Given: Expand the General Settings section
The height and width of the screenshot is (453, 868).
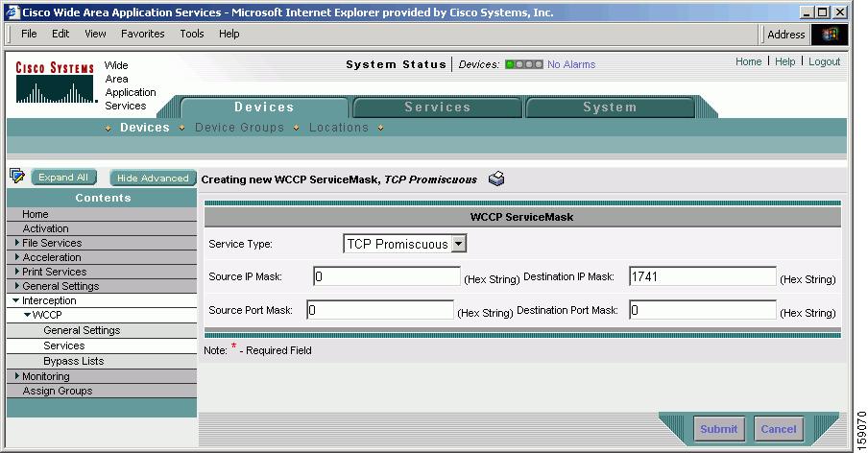Looking at the screenshot, I should tap(17, 285).
